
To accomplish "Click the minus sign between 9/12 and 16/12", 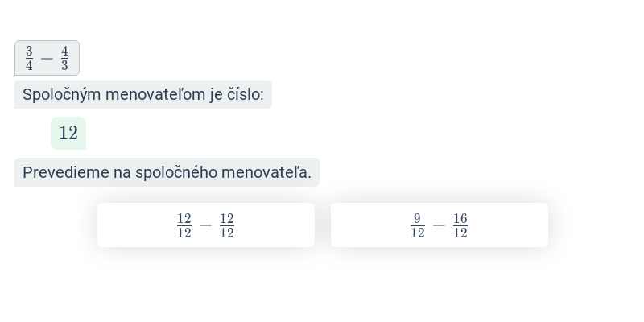I will (439, 225).
